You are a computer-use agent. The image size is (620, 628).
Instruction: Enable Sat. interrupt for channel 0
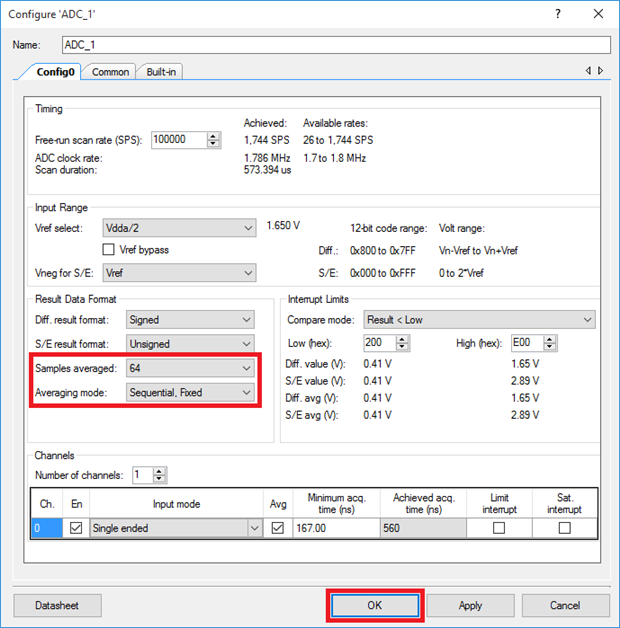click(x=564, y=528)
